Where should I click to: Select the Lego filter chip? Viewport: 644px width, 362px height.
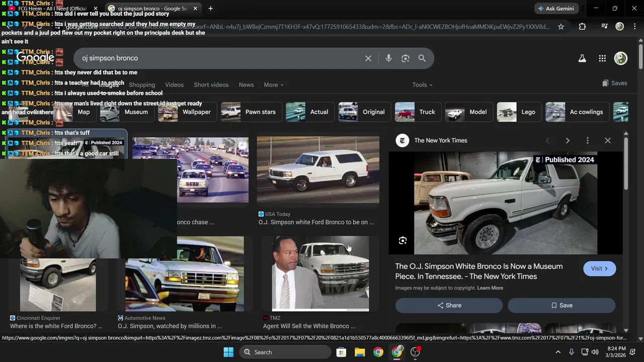coord(519,112)
